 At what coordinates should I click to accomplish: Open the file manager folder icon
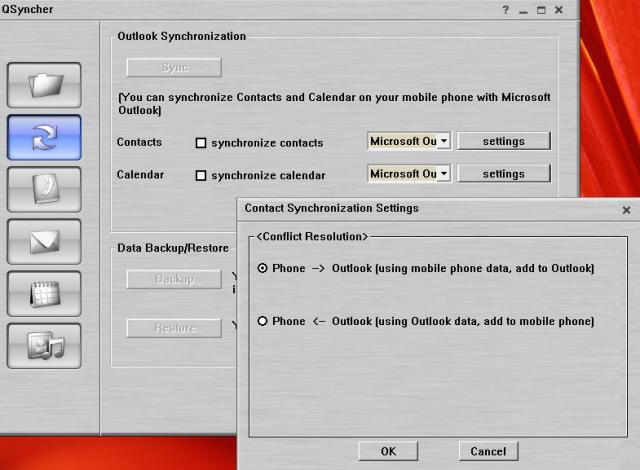pyautogui.click(x=44, y=86)
